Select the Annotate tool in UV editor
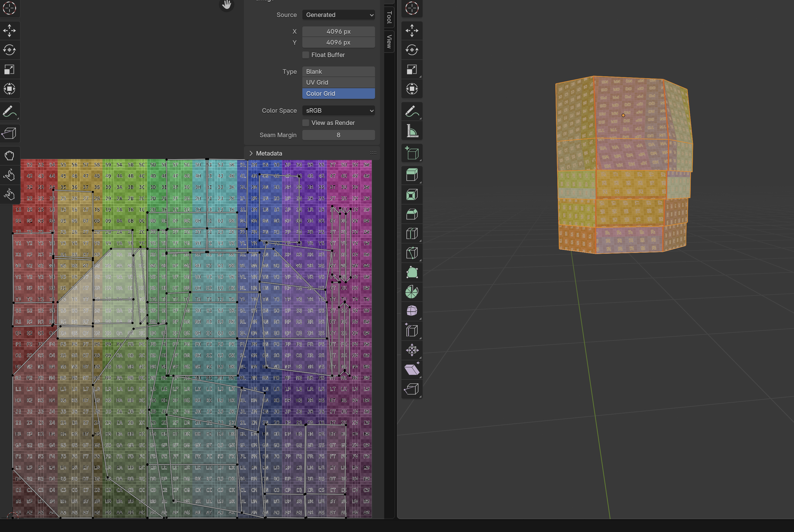Screen dimensions: 794x532 pyautogui.click(x=9, y=111)
